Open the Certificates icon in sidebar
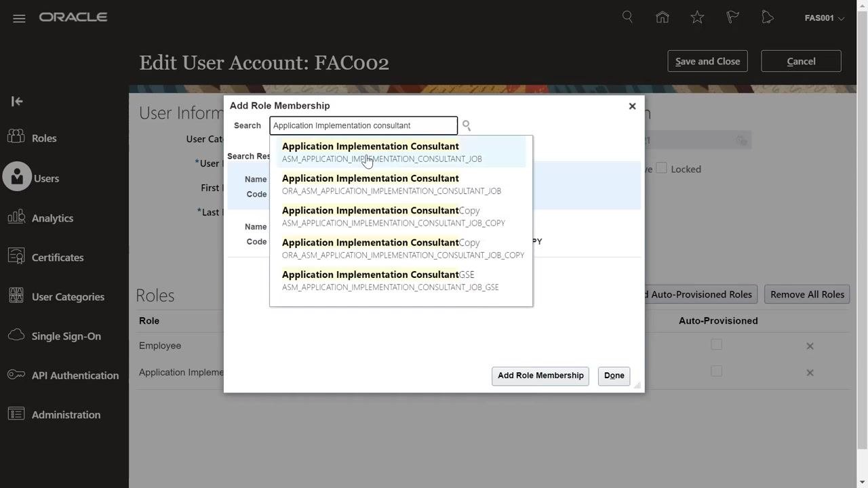The image size is (868, 488). pos(16,256)
